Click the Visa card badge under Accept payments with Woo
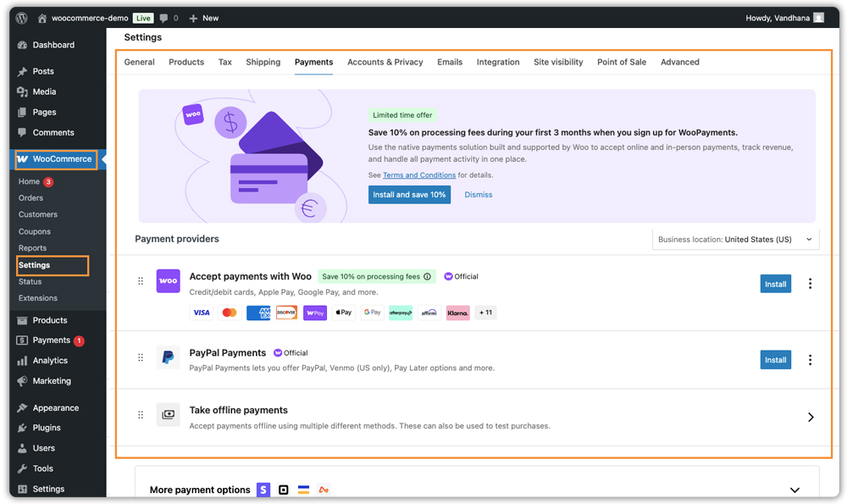The height and width of the screenshot is (504, 847). [201, 313]
